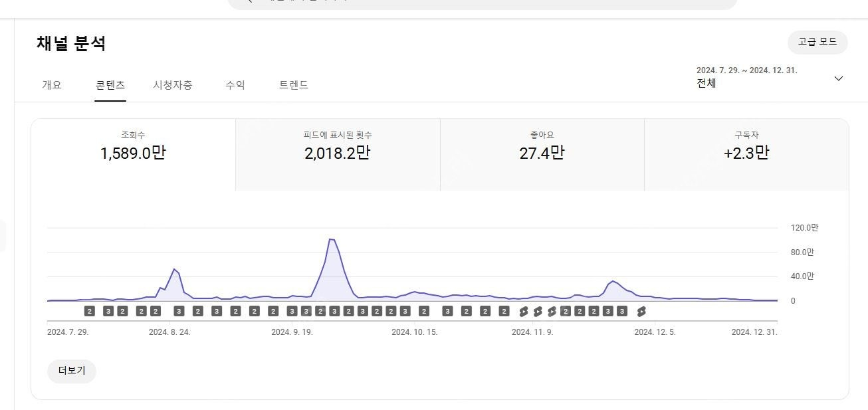Open the 수익 tab
Screen dimensions: 868x410
pos(234,84)
